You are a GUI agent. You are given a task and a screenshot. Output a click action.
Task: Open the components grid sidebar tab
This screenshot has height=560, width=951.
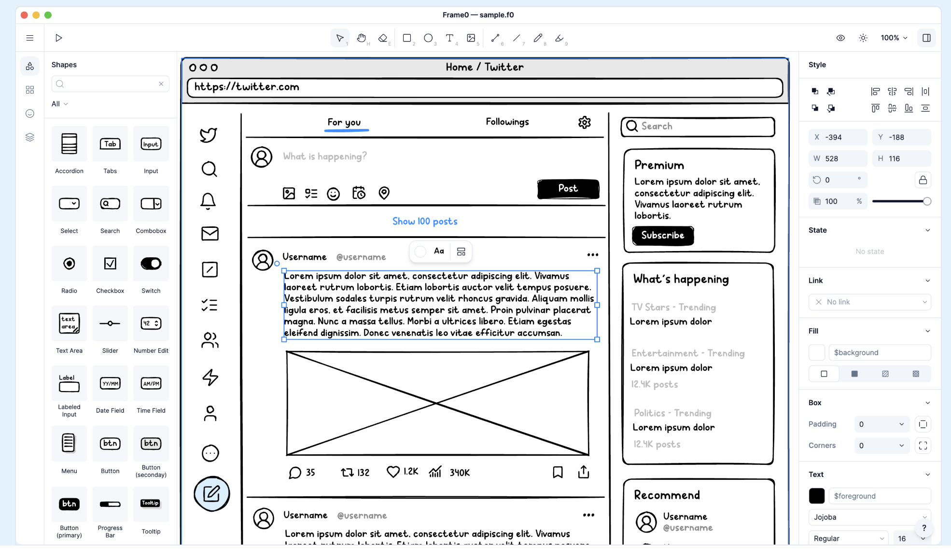[30, 90]
